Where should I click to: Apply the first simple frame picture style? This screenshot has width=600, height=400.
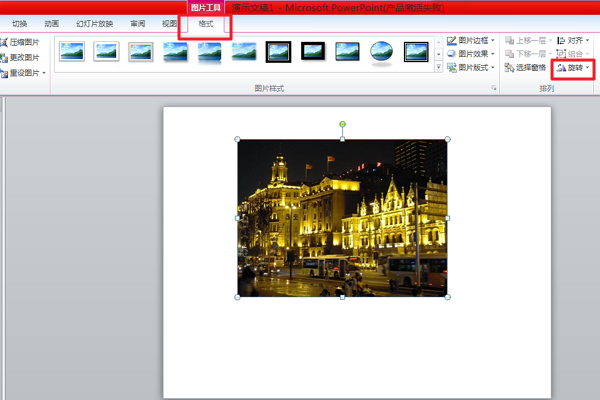(x=72, y=51)
